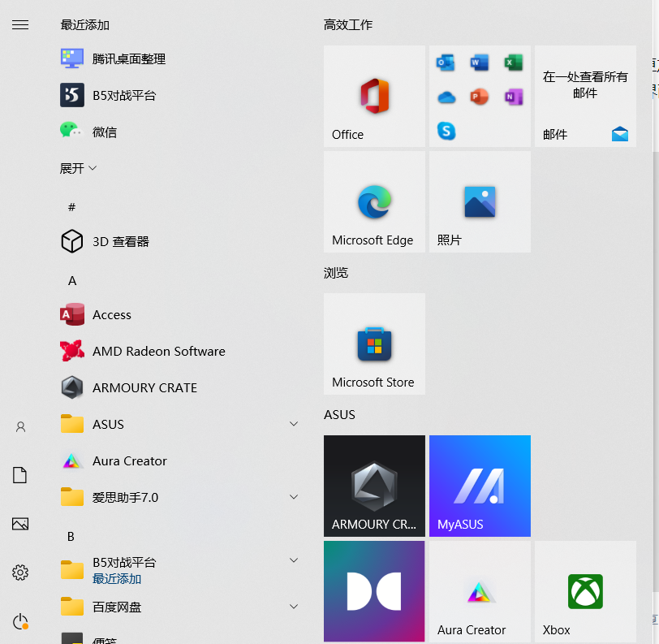
Task: Open the Office tile
Action: point(374,97)
